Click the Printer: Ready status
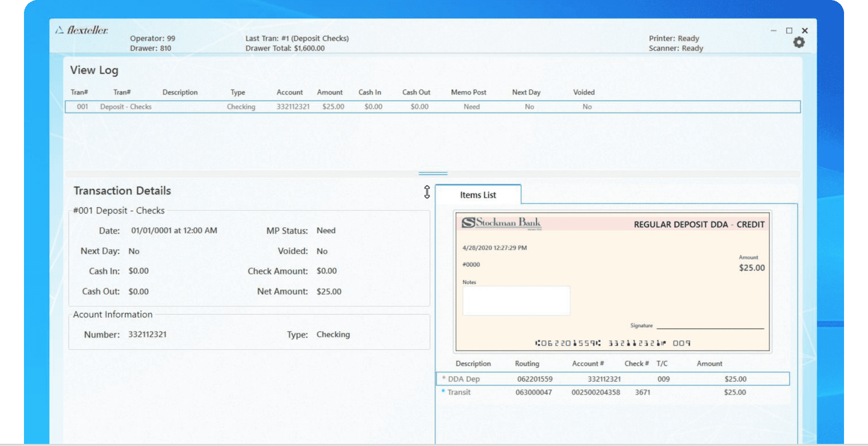Viewport: 868px width, 446px height. [674, 38]
